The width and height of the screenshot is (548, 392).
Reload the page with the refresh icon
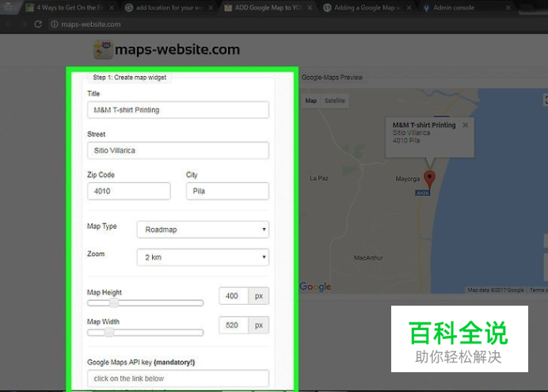click(38, 24)
